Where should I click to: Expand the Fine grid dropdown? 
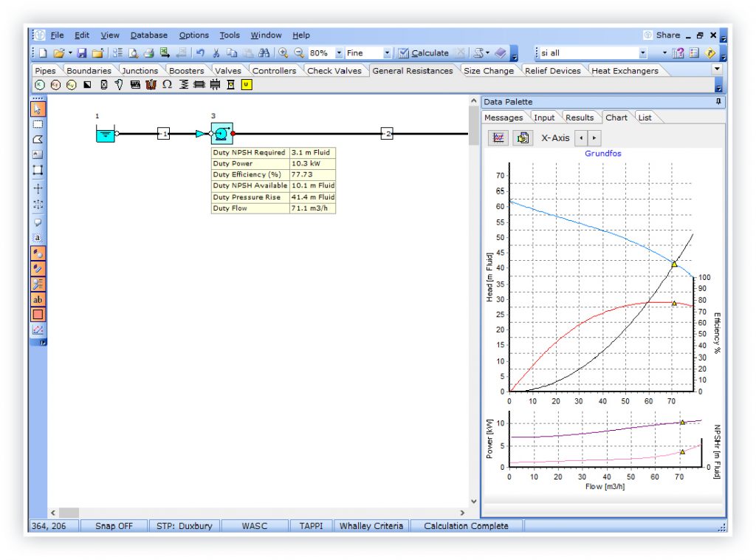point(388,53)
